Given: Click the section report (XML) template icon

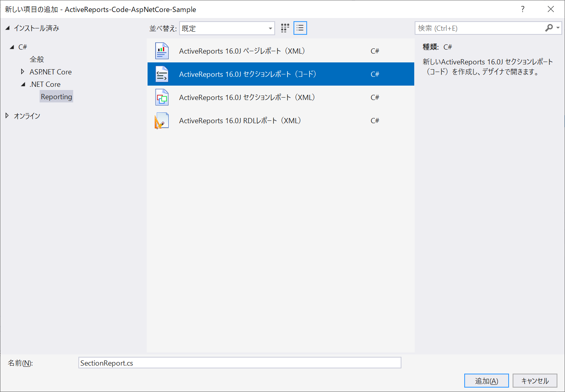Looking at the screenshot, I should [162, 97].
